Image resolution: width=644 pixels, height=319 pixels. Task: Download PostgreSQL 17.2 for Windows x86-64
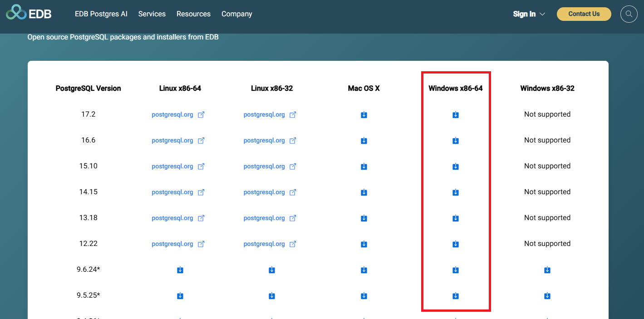click(456, 115)
